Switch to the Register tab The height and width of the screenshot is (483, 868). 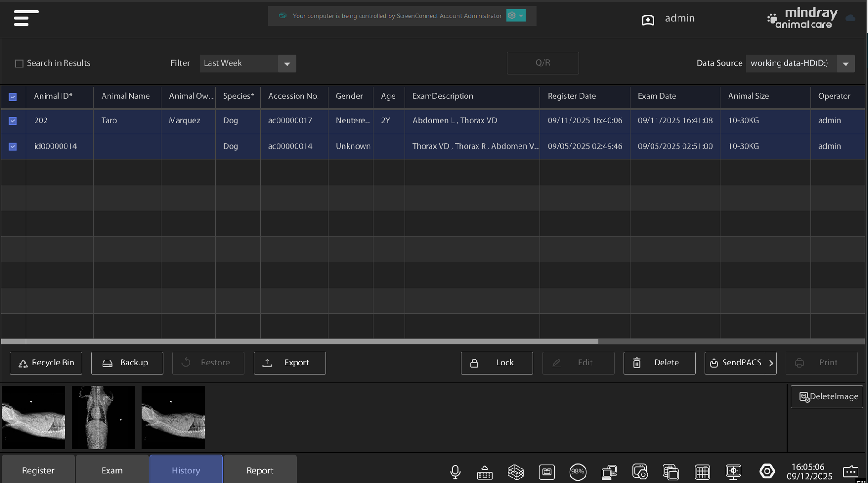pyautogui.click(x=38, y=470)
